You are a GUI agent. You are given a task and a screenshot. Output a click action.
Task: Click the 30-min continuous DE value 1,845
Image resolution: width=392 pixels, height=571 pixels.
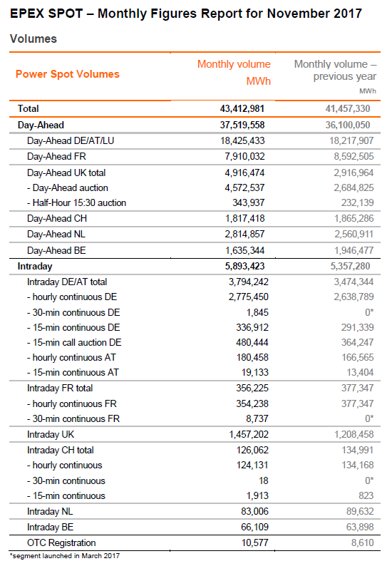257,312
